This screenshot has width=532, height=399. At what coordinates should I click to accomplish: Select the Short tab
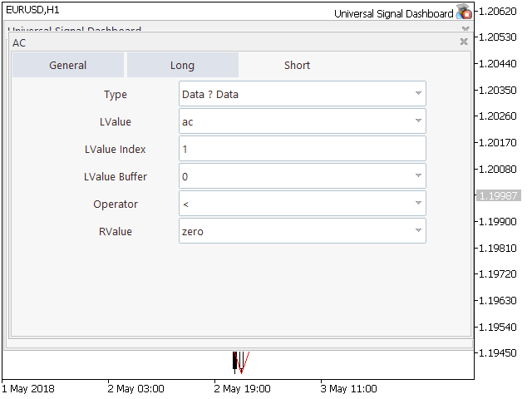[x=298, y=65]
